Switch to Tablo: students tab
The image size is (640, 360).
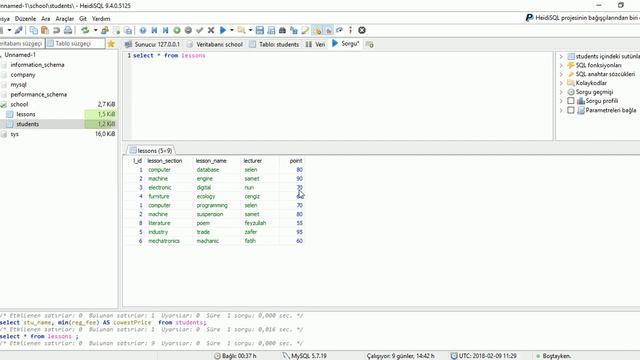tap(274, 44)
